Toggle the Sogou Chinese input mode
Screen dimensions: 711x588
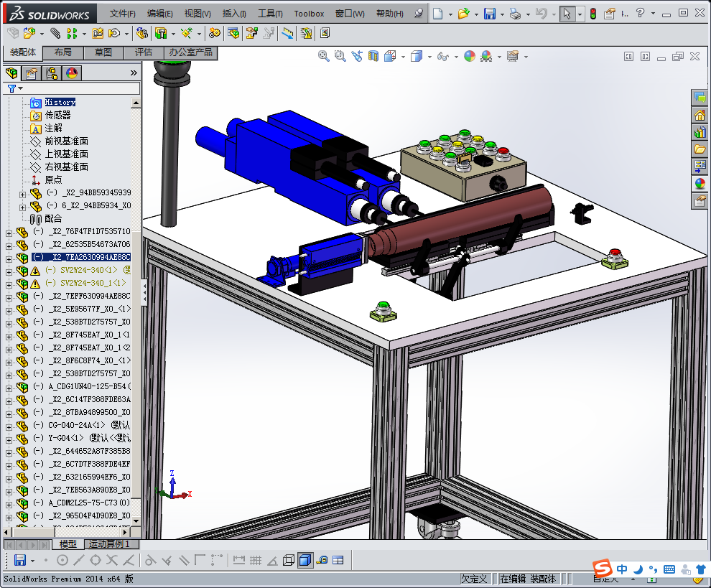click(x=622, y=569)
